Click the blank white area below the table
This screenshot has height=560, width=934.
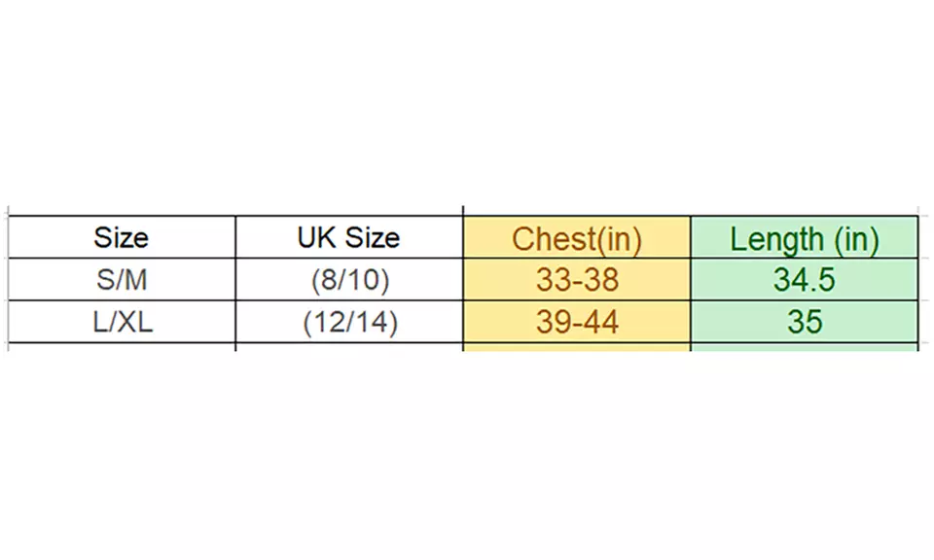coord(467,457)
